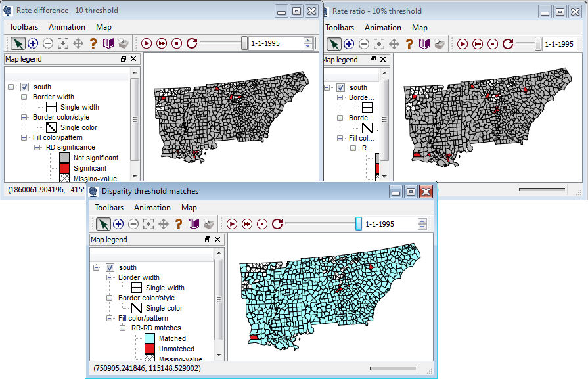
Task: Select arrow pointer tool in Rate difference window
Action: pyautogui.click(x=18, y=43)
